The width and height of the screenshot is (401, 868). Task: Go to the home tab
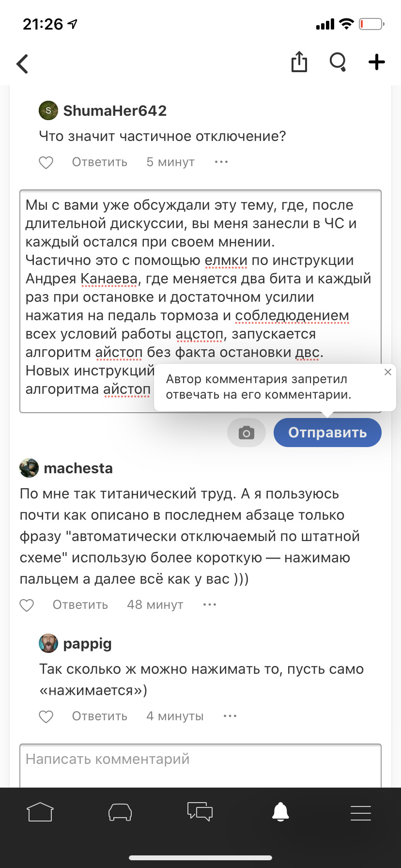pos(40,812)
